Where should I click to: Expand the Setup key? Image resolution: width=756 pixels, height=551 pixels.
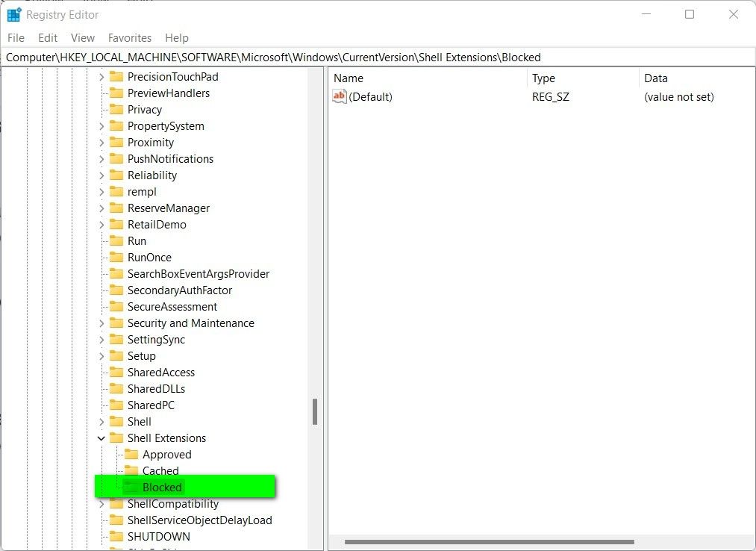(x=101, y=356)
